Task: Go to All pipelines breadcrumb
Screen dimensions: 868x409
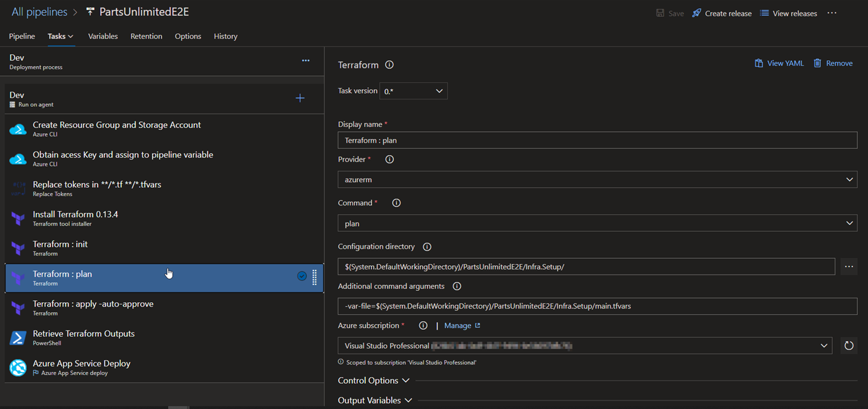Action: point(39,13)
